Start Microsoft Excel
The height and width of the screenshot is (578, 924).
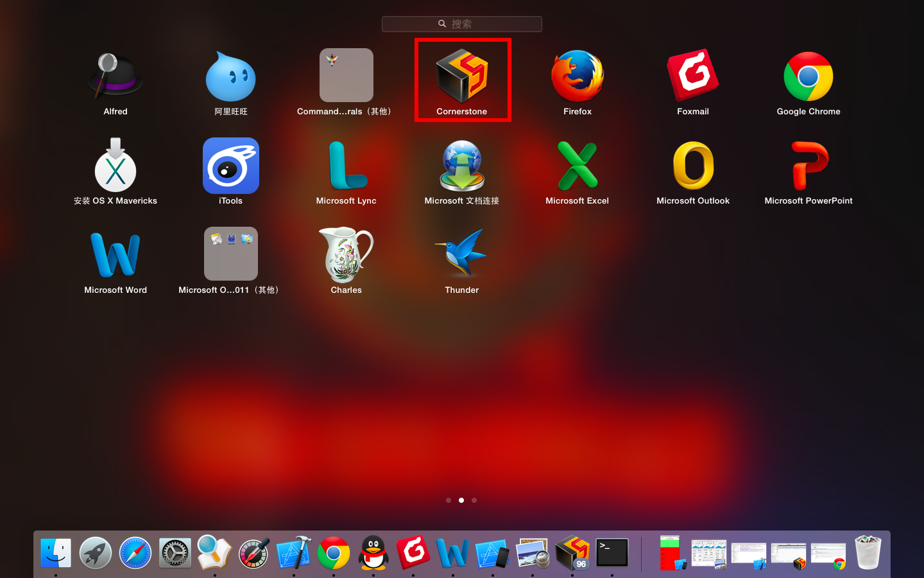click(577, 166)
